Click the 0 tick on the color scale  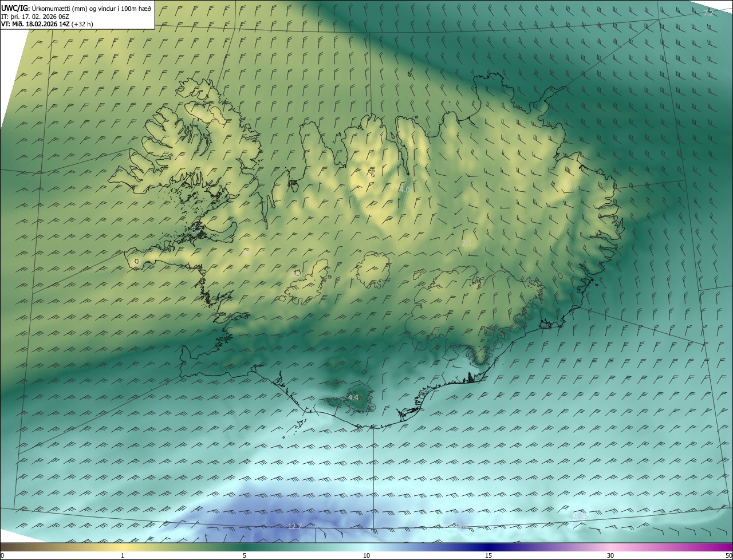click(2, 555)
